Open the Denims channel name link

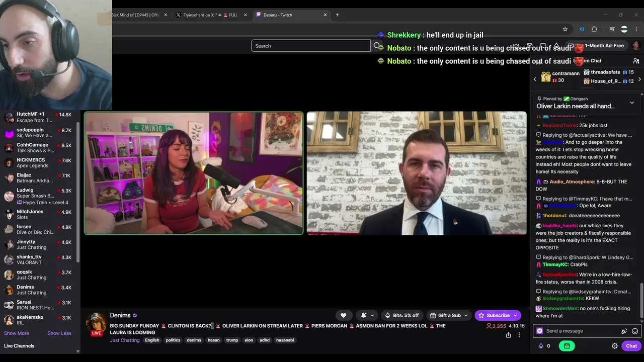[120, 315]
